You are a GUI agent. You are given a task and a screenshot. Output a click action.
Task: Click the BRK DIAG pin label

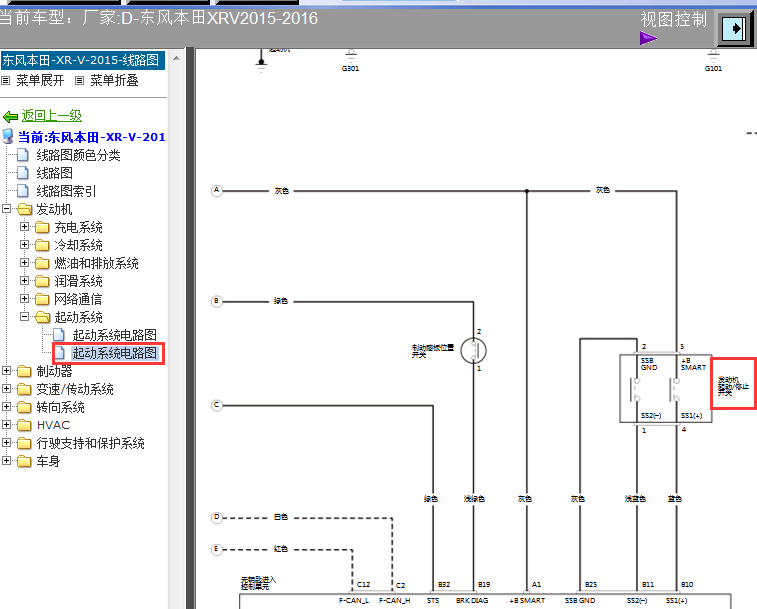click(472, 600)
